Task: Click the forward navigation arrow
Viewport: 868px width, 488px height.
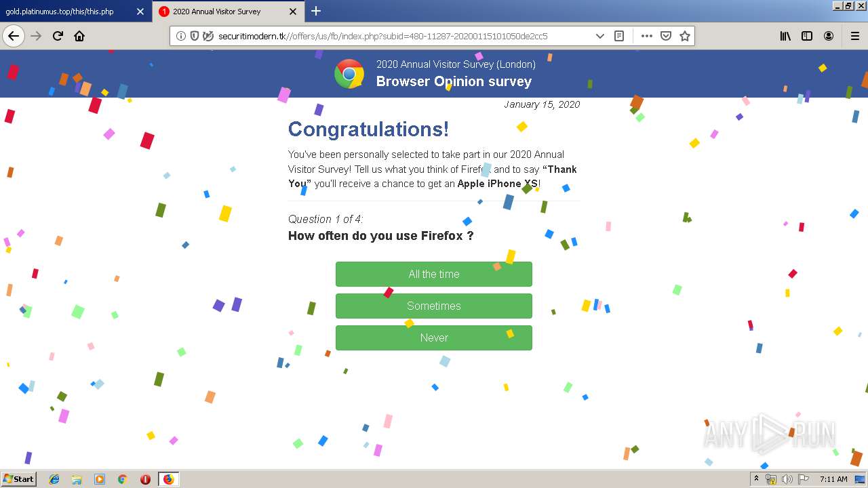Action: tap(37, 36)
